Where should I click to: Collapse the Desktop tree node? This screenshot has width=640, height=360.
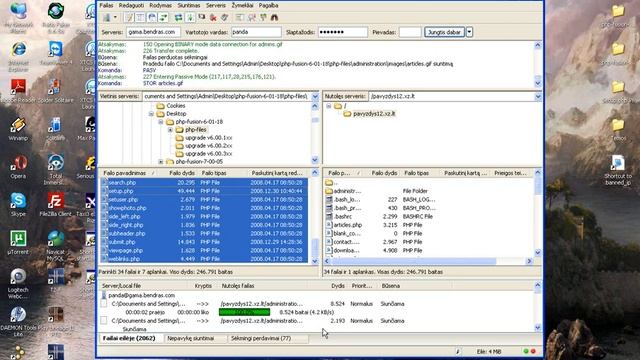coord(151,114)
